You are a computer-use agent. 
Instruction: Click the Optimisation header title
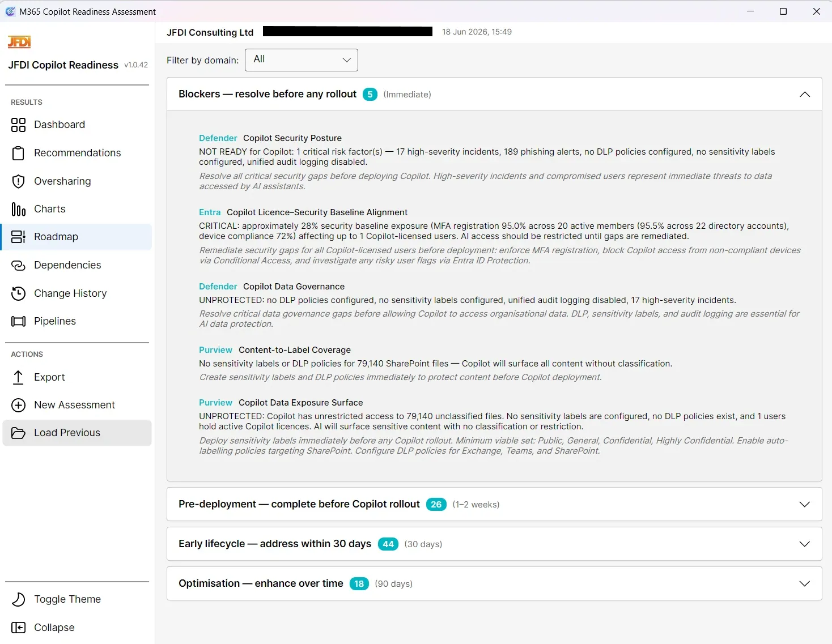click(261, 583)
